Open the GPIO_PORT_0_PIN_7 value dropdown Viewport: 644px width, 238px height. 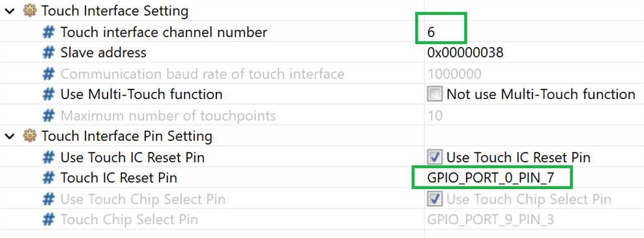(491, 178)
